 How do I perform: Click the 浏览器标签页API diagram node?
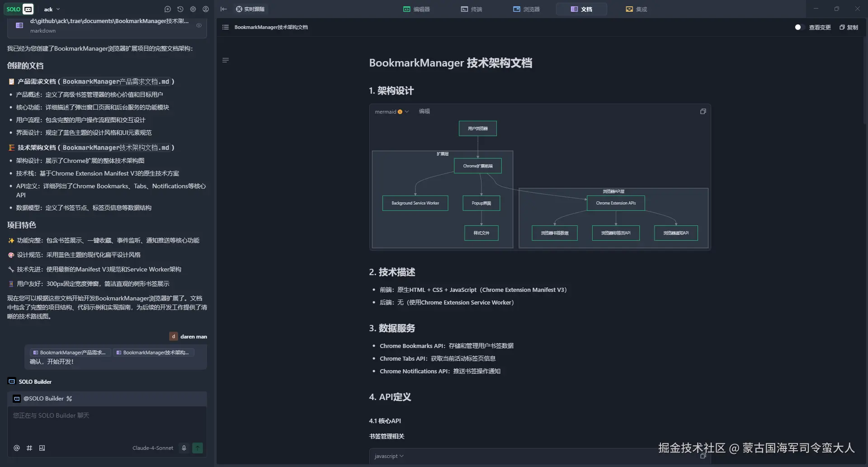pos(616,233)
